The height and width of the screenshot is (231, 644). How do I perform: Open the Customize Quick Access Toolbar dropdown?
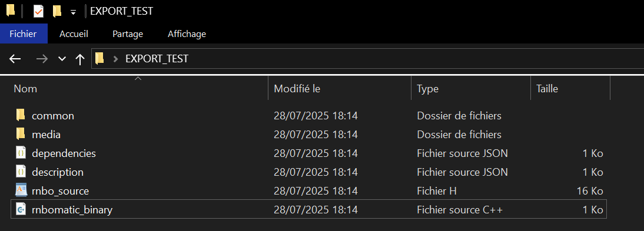[x=73, y=12]
